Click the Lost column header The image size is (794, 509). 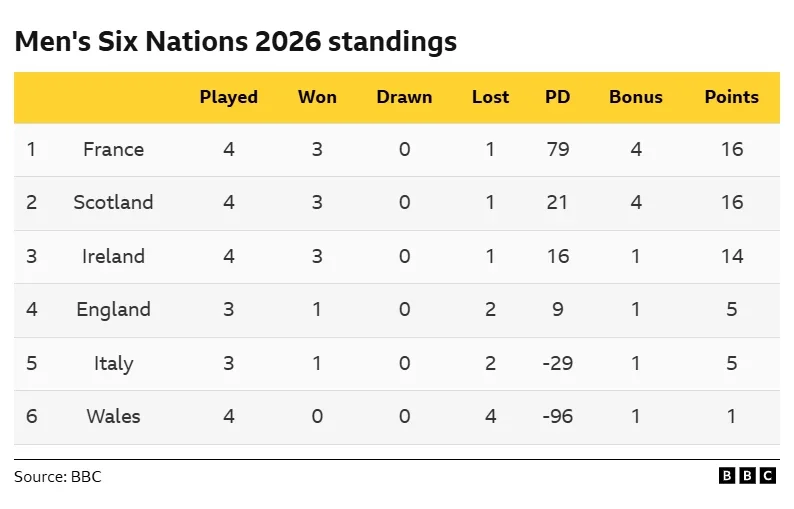[490, 97]
